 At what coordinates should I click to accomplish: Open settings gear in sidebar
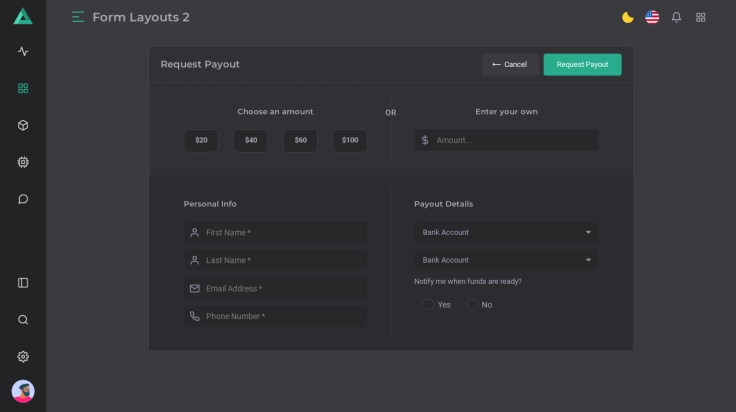23,357
